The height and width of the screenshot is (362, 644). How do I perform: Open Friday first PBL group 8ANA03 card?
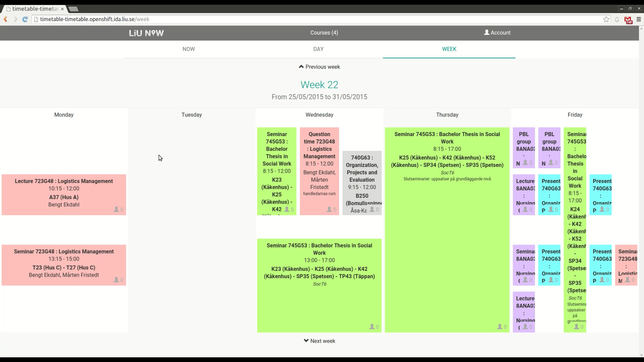(x=524, y=148)
